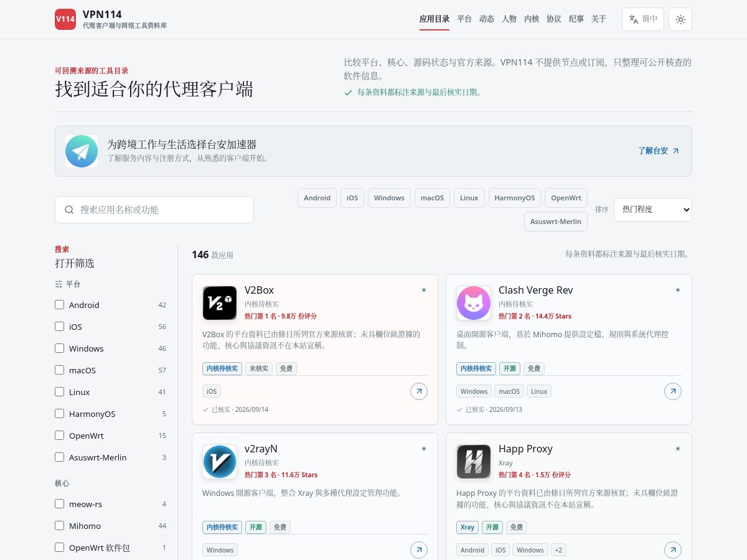The image size is (747, 560).
Task: Check the Windows platform checkbox
Action: tap(60, 348)
